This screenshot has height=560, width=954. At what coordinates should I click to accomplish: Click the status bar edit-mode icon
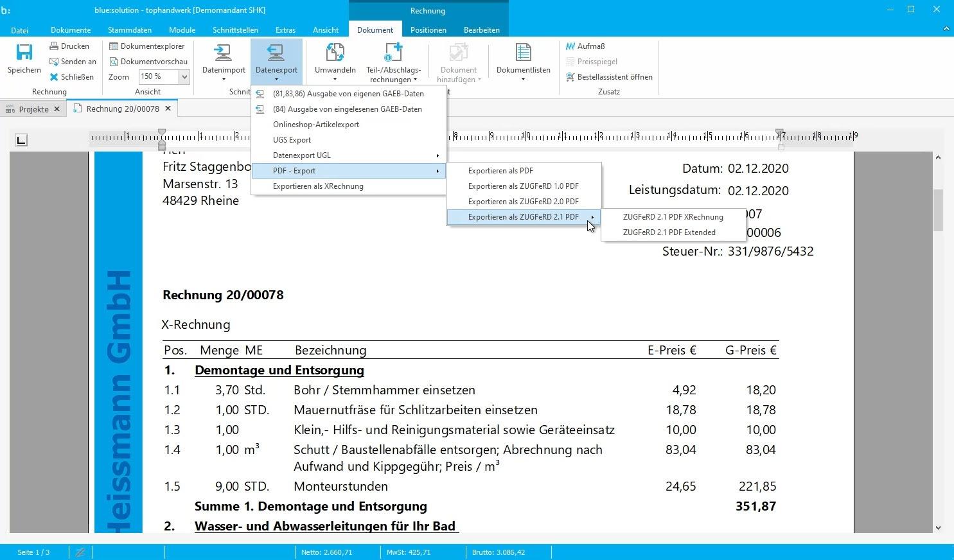(x=80, y=552)
